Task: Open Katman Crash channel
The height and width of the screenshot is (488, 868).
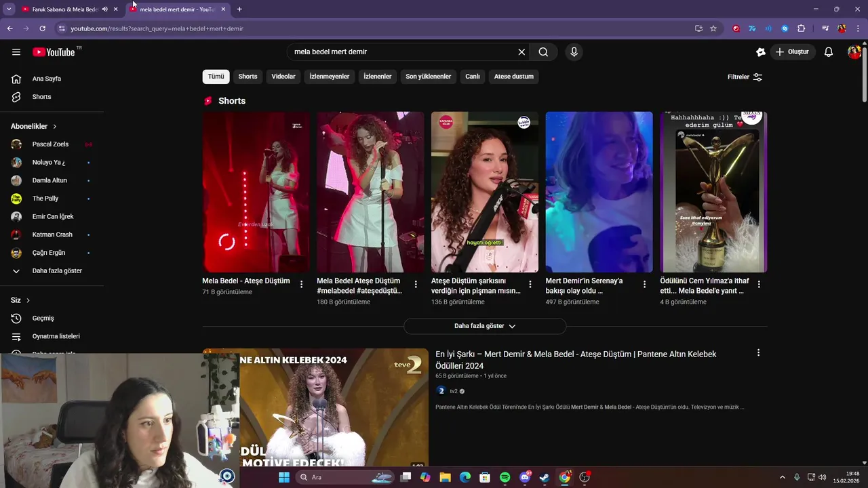Action: pyautogui.click(x=52, y=235)
